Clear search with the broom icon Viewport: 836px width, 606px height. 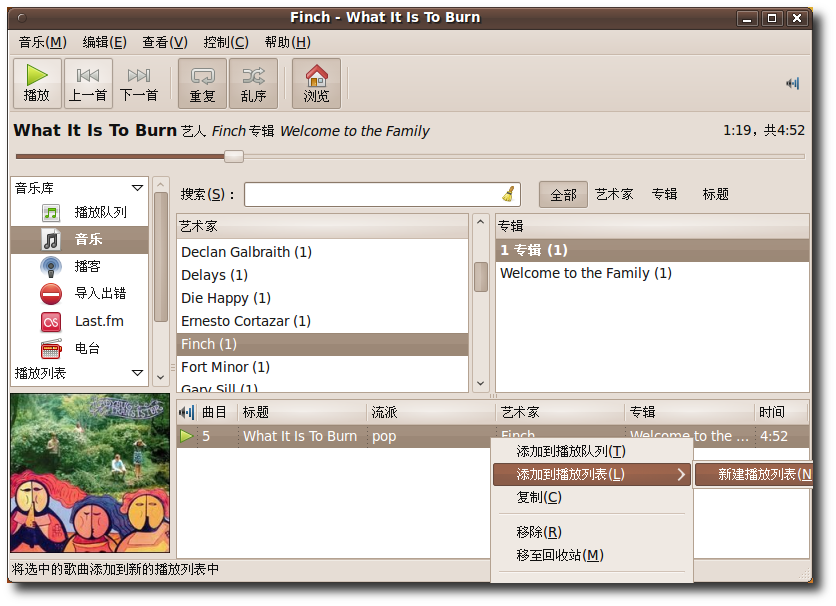[x=509, y=194]
